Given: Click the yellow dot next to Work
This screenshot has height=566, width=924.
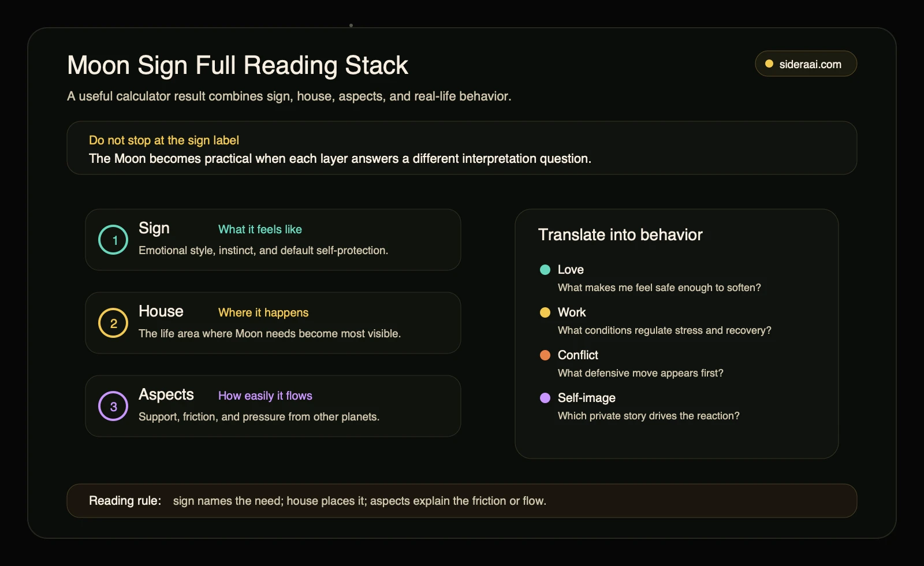Looking at the screenshot, I should (x=545, y=312).
